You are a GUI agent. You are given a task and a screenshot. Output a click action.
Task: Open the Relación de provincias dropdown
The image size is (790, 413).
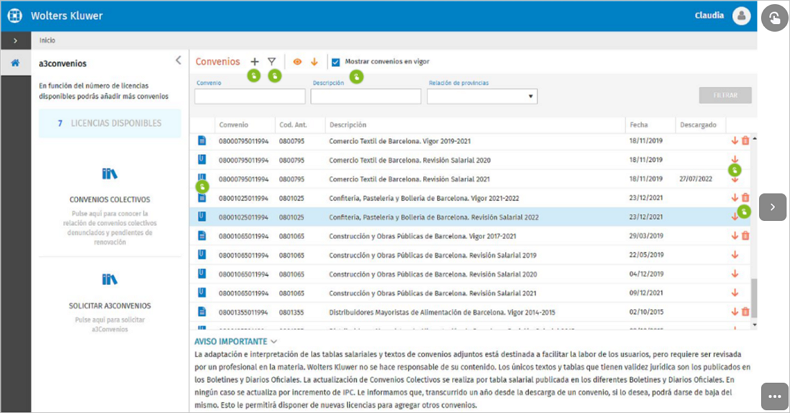(x=482, y=96)
